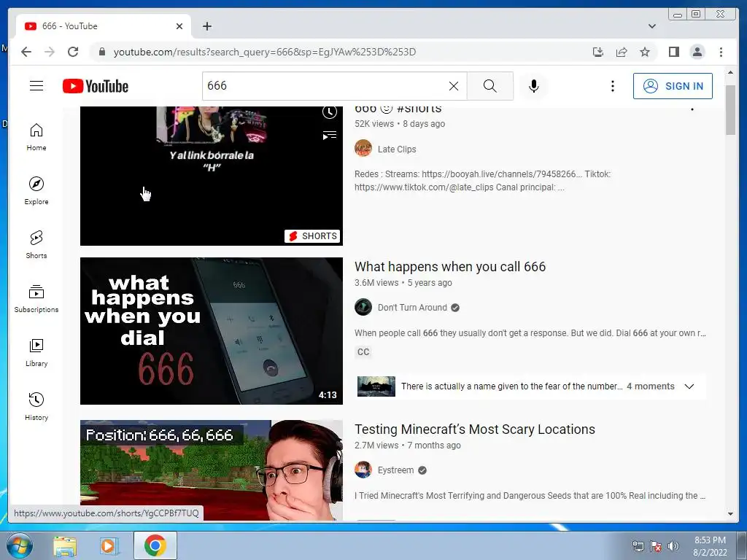This screenshot has width=747, height=560.
Task: Click the Late Clips channel avatar
Action: tap(363, 149)
